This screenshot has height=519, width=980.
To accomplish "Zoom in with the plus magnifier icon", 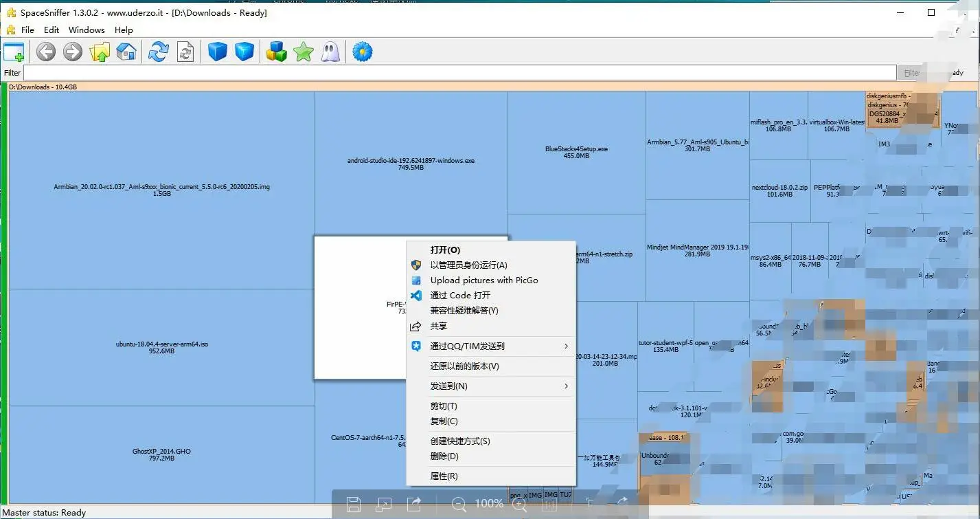I will click(x=520, y=505).
